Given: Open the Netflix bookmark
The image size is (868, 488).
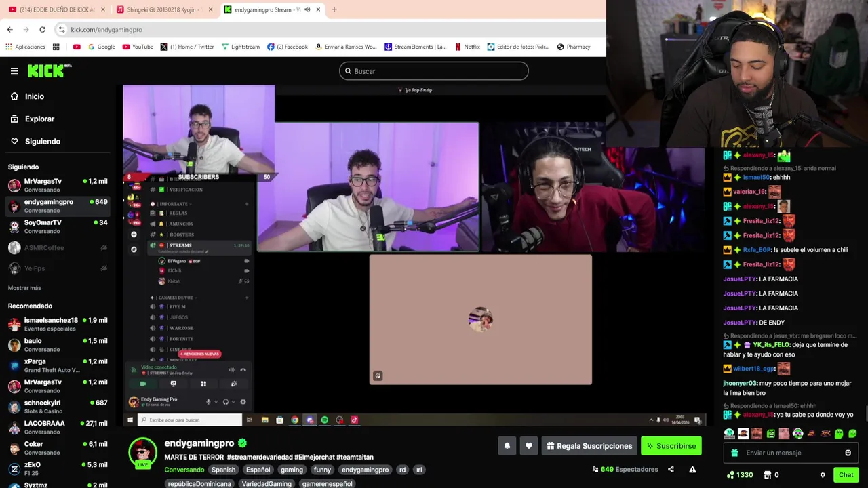Looking at the screenshot, I should coord(467,47).
